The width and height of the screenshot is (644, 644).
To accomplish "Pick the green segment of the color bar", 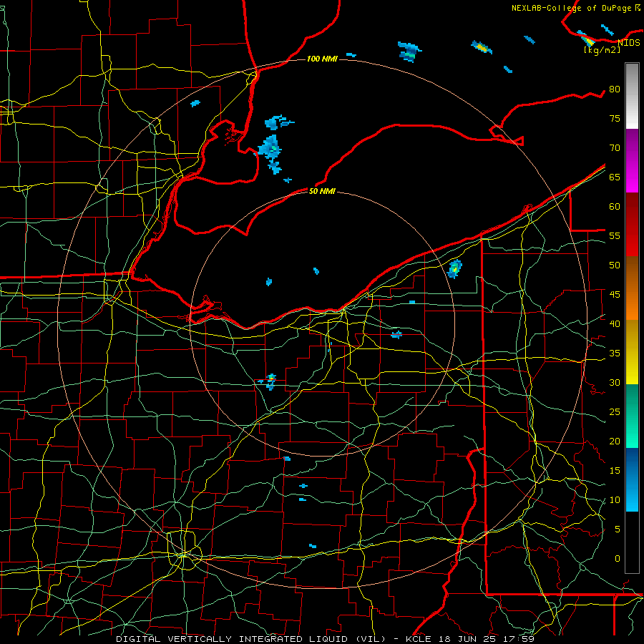I will point(632,416).
